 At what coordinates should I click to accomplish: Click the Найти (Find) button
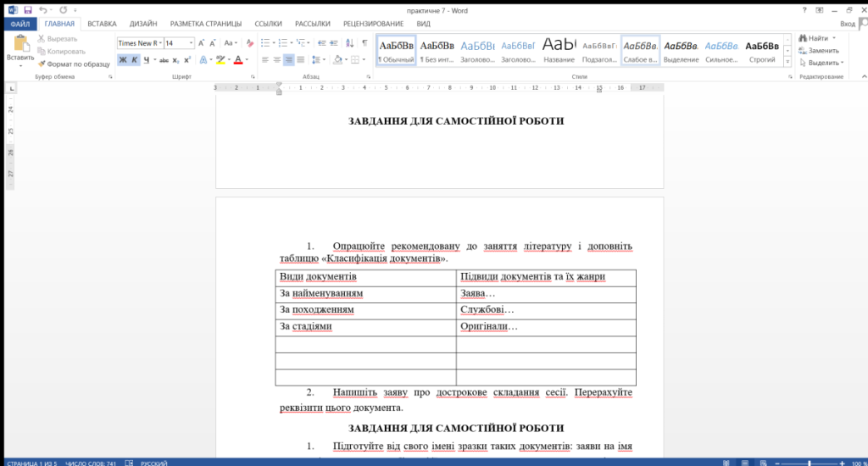coord(817,38)
